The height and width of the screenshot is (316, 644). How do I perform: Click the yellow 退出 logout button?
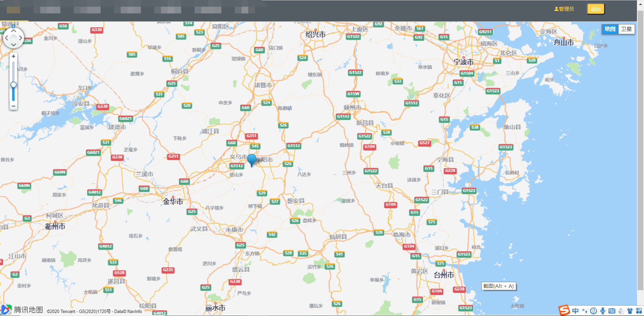tap(596, 9)
